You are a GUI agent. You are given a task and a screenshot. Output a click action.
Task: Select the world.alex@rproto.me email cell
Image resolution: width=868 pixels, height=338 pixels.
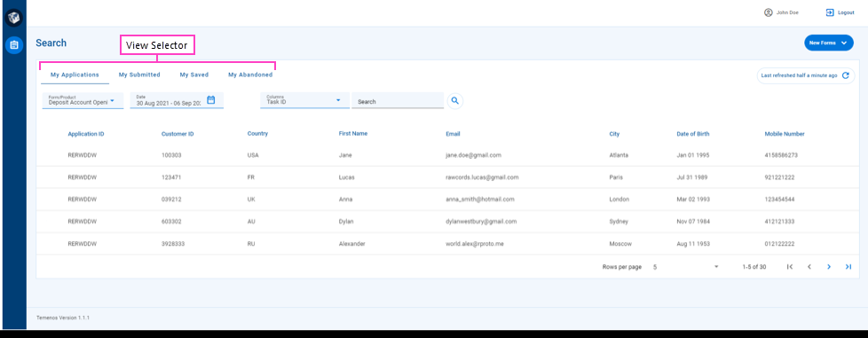click(475, 243)
